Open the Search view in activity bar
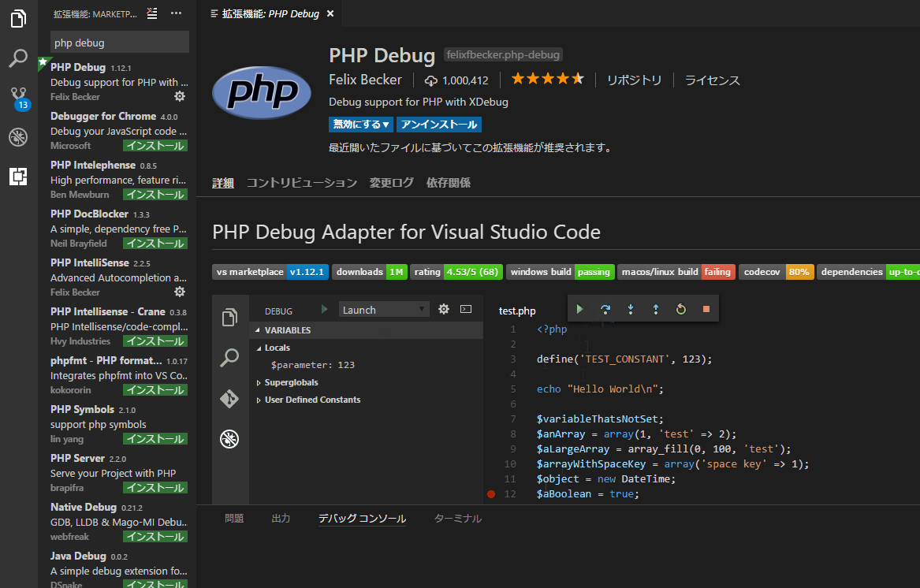The width and height of the screenshot is (920, 588). pos(18,58)
